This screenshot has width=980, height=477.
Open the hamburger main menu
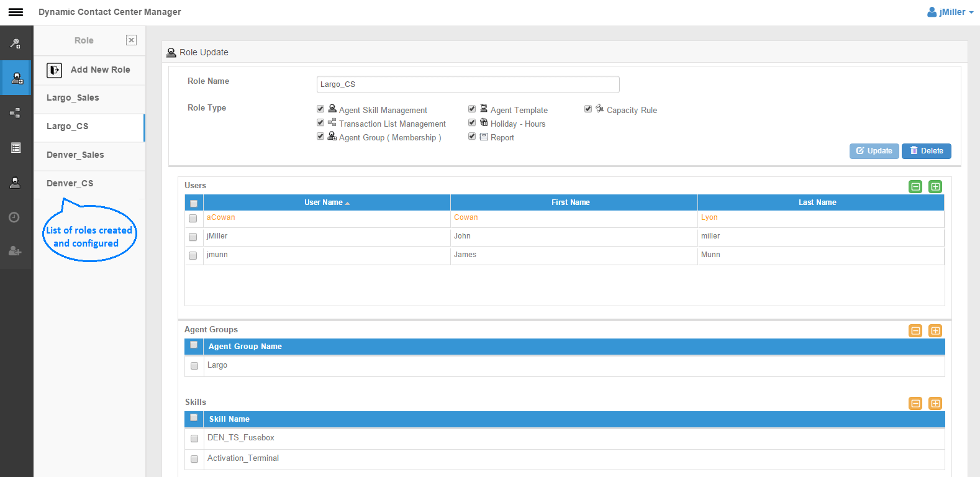pyautogui.click(x=16, y=12)
